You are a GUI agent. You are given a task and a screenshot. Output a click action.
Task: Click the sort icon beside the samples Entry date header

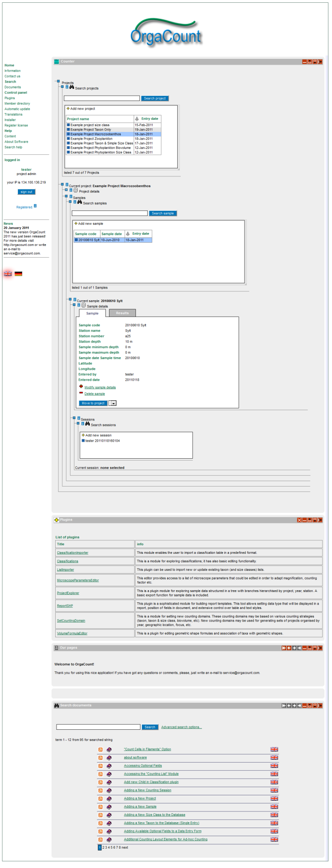(x=128, y=233)
